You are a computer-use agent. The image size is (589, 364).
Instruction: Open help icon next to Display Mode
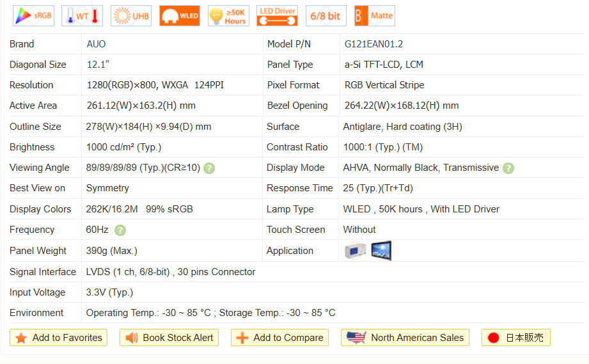coord(508,168)
